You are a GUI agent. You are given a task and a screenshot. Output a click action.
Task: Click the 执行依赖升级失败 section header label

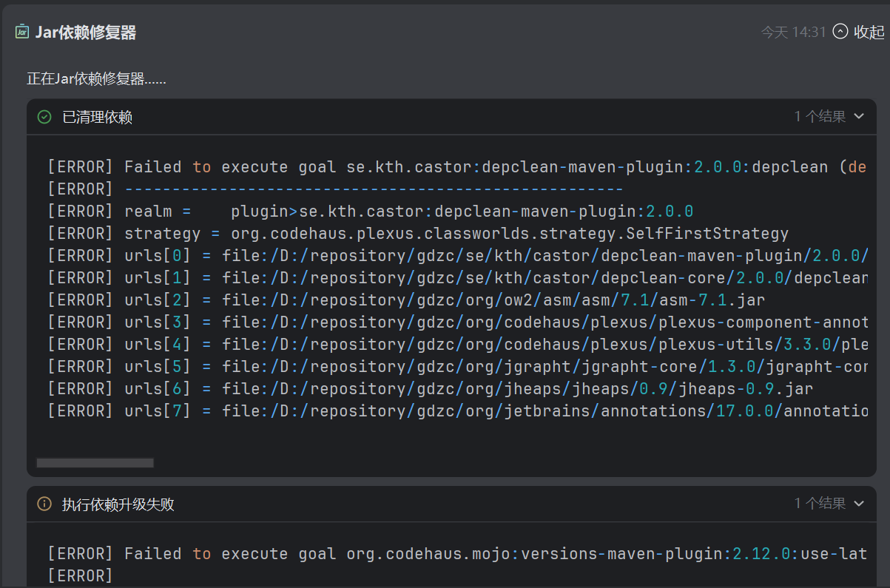118,504
